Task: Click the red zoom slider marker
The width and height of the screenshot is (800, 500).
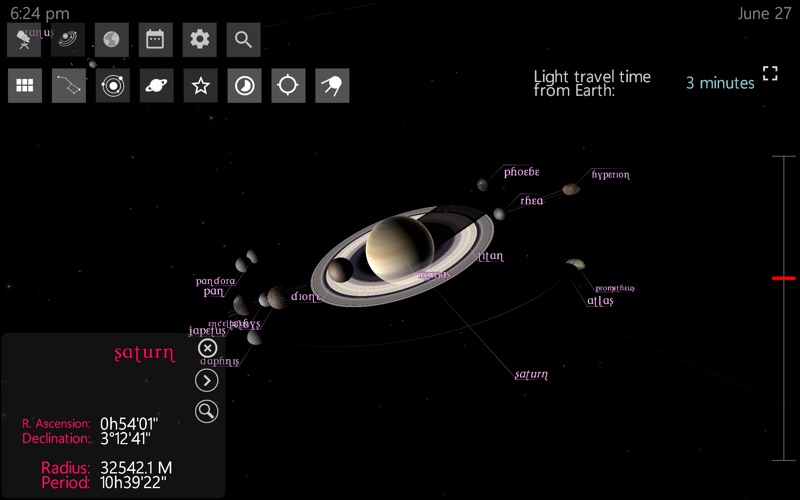Action: (784, 278)
